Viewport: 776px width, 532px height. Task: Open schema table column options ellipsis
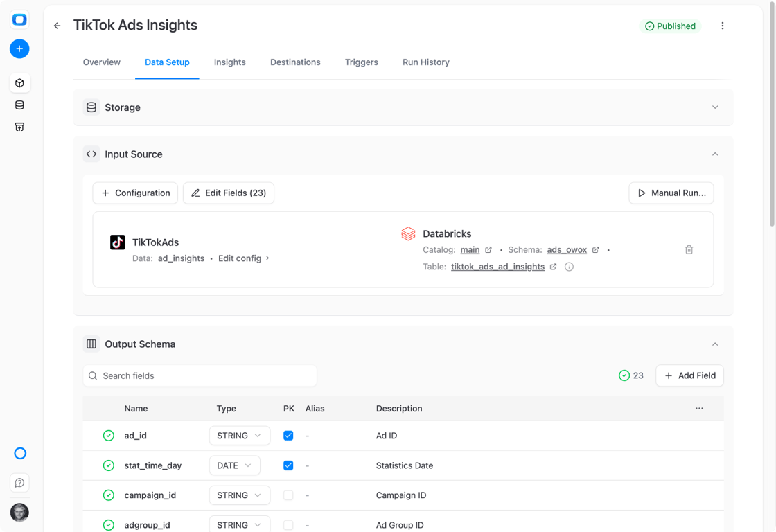(699, 408)
